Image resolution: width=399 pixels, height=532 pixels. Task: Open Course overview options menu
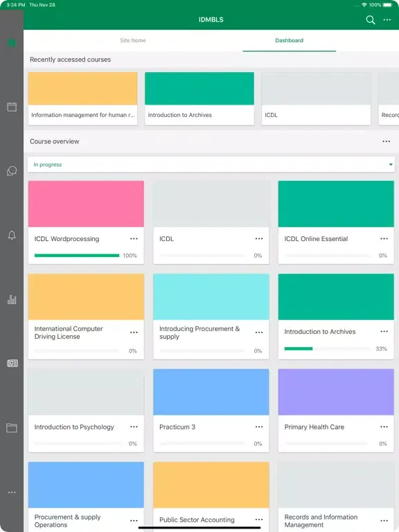[x=386, y=141]
